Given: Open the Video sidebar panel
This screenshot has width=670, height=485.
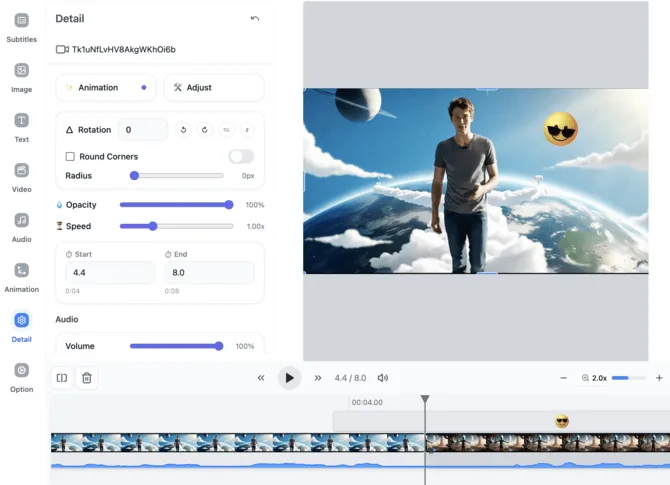Looking at the screenshot, I should (x=21, y=178).
